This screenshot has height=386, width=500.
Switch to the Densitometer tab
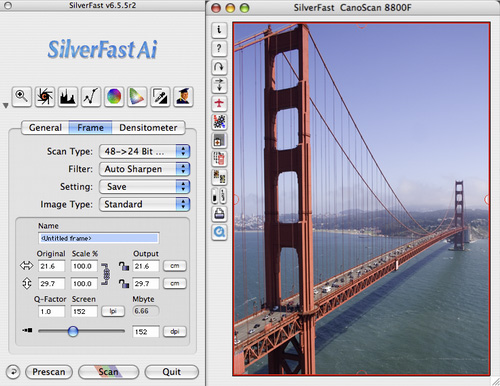coord(148,128)
